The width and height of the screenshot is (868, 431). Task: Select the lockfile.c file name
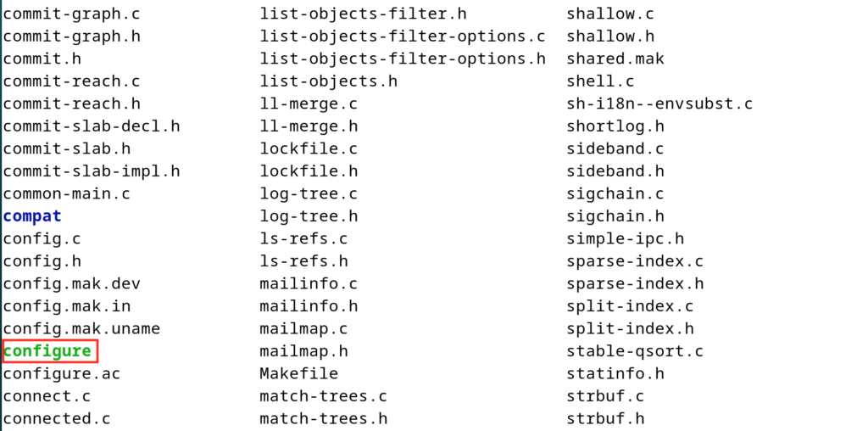point(309,148)
